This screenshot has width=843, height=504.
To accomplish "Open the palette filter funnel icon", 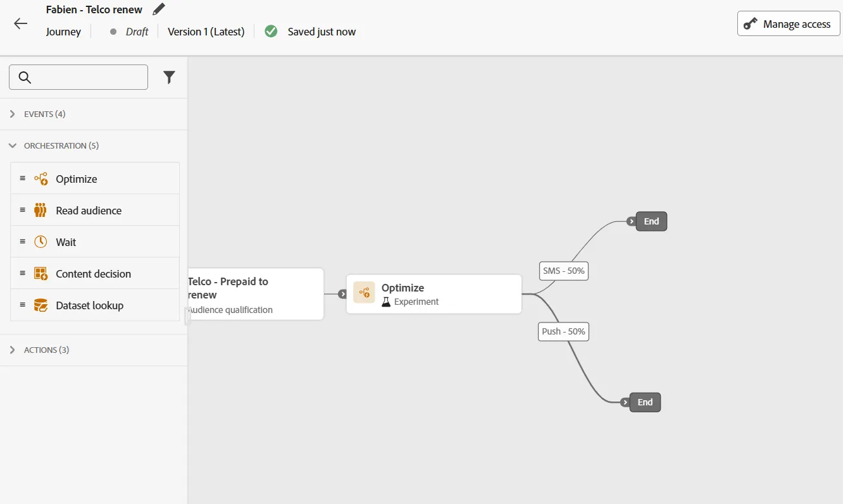I will pyautogui.click(x=169, y=77).
